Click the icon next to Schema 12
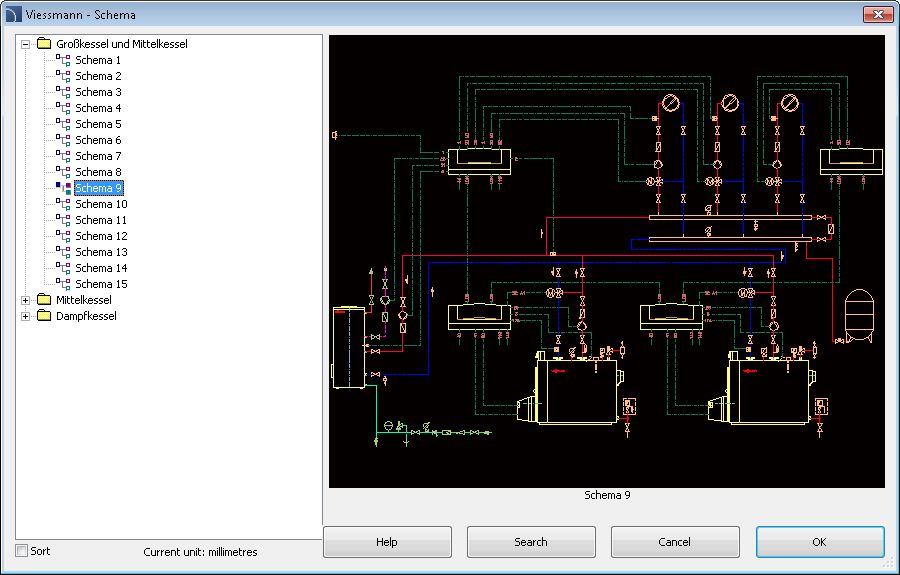The image size is (900, 575). (x=63, y=236)
